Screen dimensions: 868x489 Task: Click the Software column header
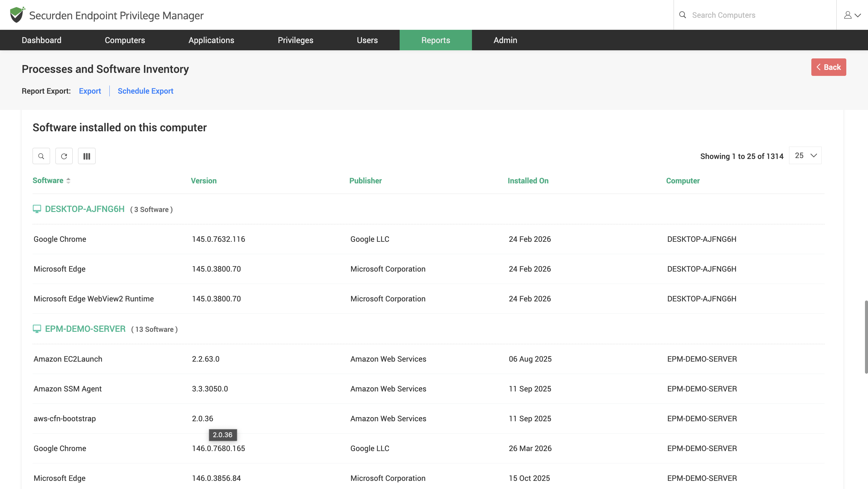[48, 180]
